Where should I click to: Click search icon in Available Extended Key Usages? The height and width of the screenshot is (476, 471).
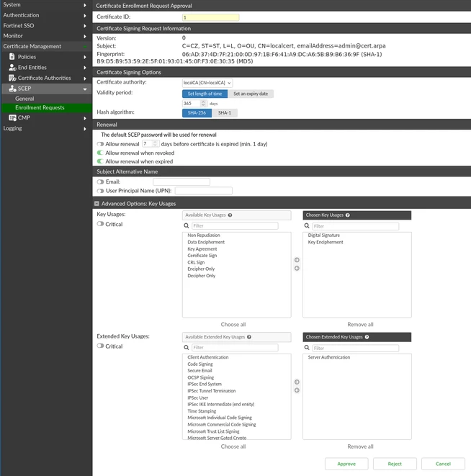pos(186,347)
